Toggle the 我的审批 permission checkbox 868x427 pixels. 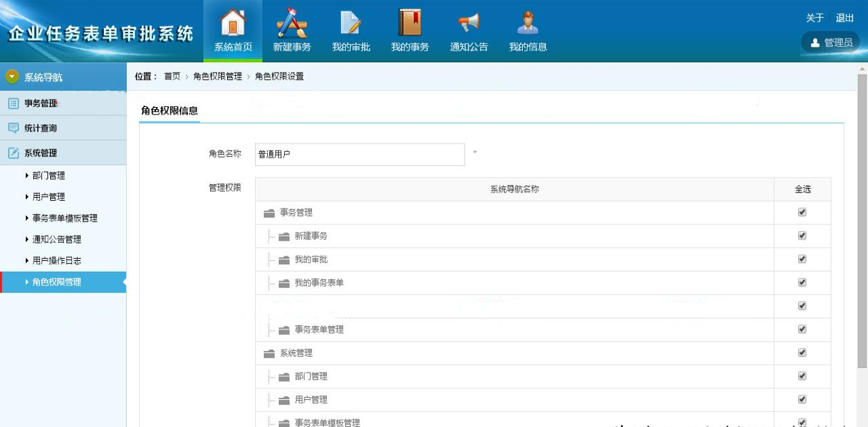(x=802, y=259)
